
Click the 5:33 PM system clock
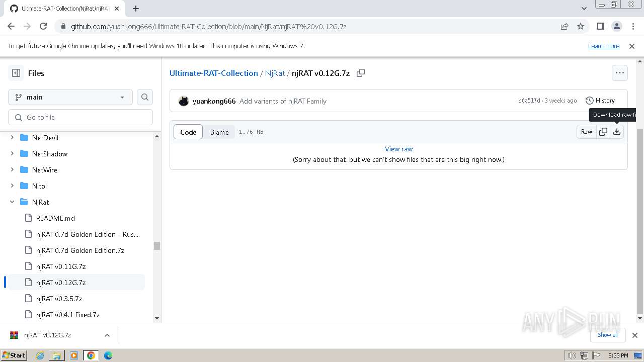point(618,355)
